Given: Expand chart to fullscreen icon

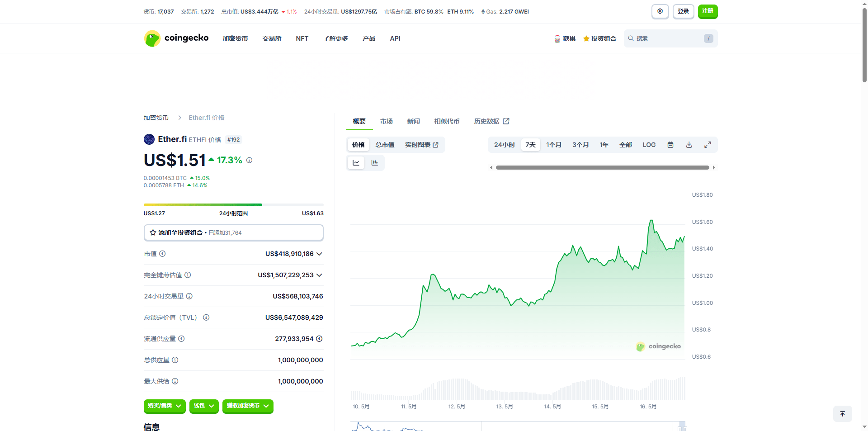Looking at the screenshot, I should pos(708,145).
